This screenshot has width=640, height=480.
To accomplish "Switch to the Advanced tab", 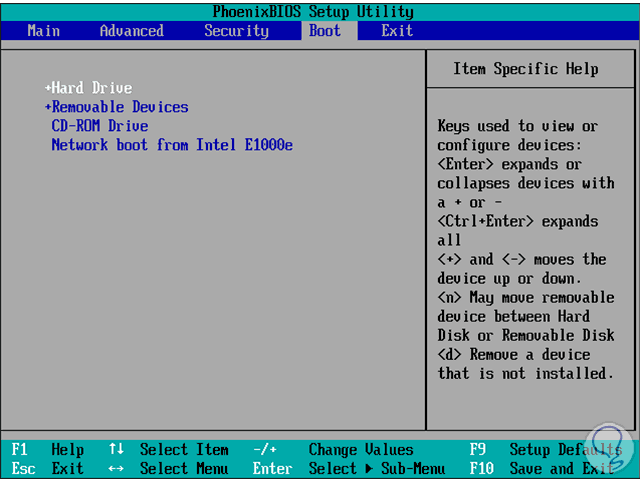I will pos(131,31).
